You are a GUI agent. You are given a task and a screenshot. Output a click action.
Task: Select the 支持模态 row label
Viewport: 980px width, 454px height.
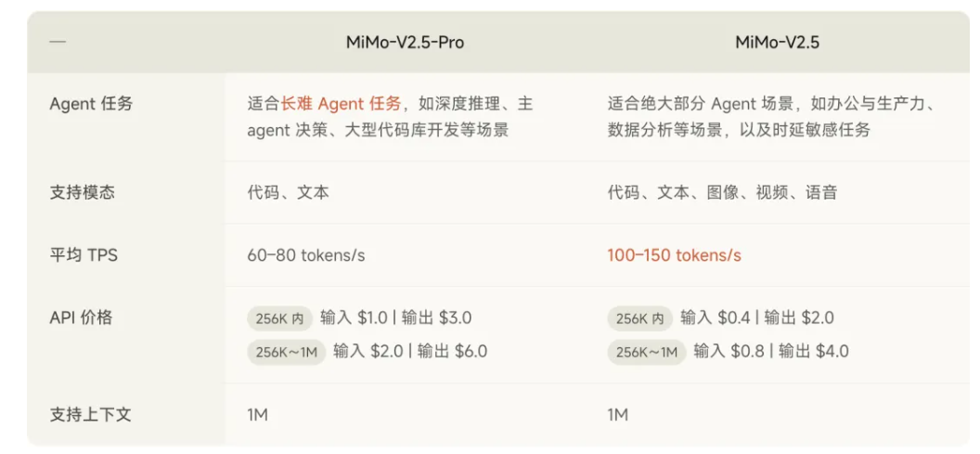83,192
